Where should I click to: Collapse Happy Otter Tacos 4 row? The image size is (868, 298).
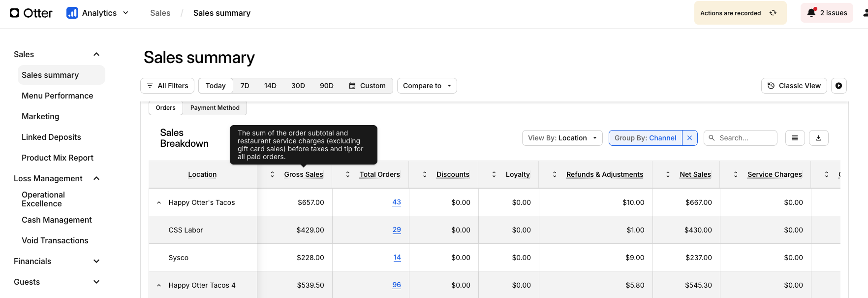pos(159,285)
